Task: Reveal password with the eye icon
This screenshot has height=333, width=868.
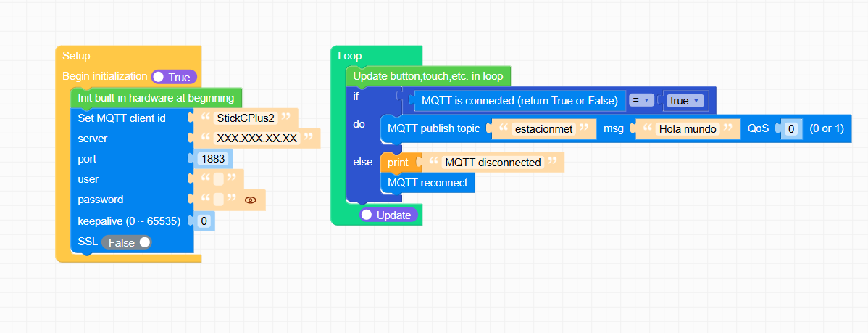Action: [x=250, y=200]
